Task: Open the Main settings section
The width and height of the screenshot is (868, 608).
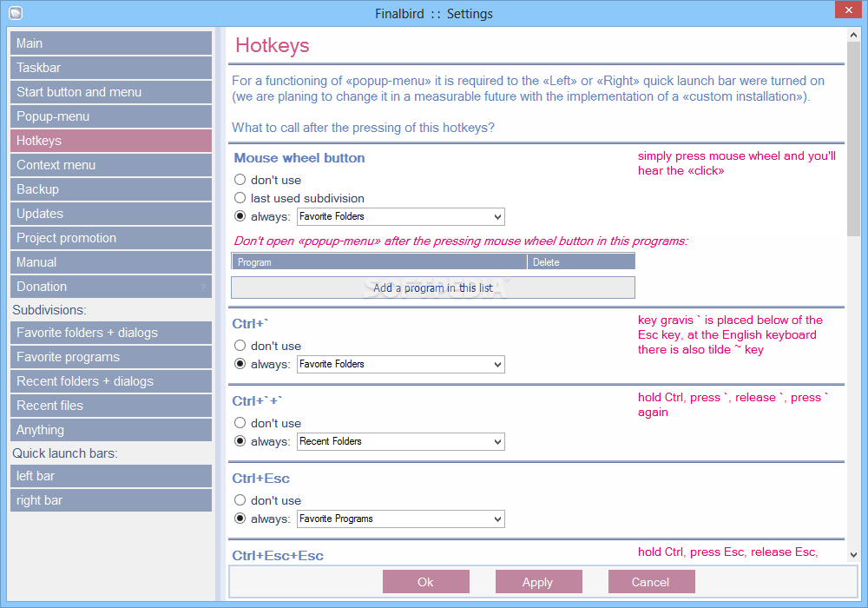Action: [x=111, y=43]
